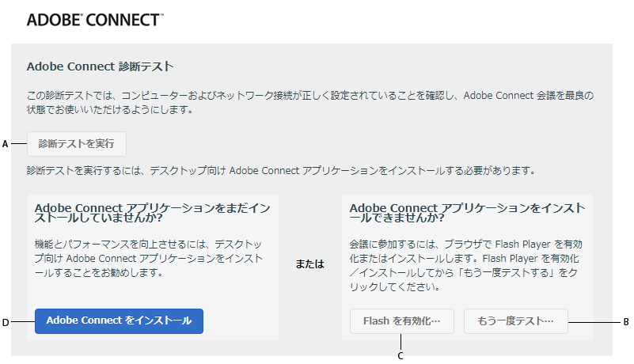The image size is (634, 364).
Task: Click the ADOBE CONNECT logo
Action: (93, 21)
